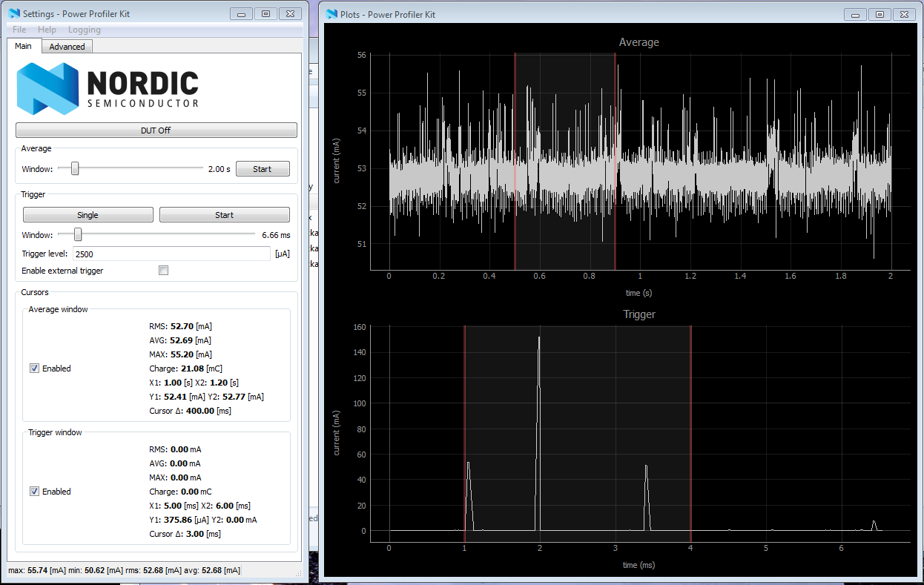Click the 'Y2: 52.77 [mA]' cursor value
This screenshot has height=585, width=924.
coord(237,397)
